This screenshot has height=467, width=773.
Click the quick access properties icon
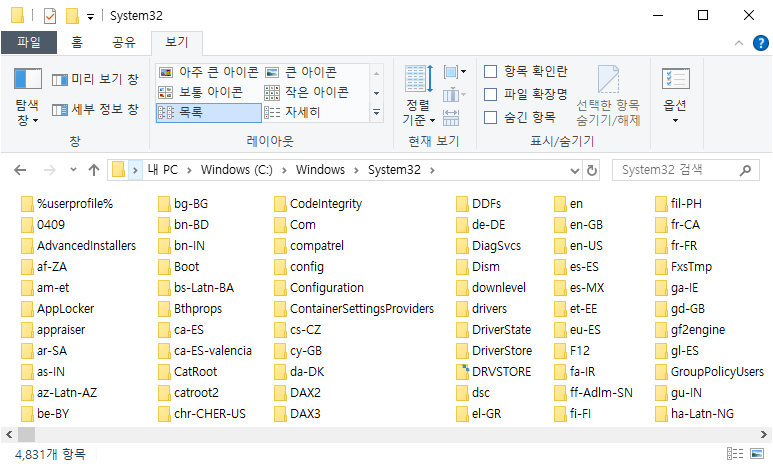[x=50, y=16]
